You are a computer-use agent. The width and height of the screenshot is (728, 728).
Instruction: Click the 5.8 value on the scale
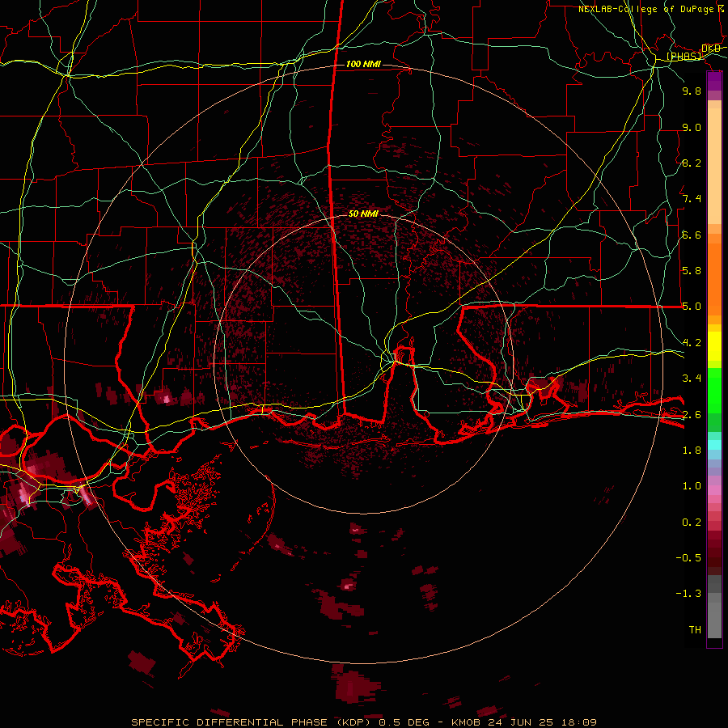692,270
